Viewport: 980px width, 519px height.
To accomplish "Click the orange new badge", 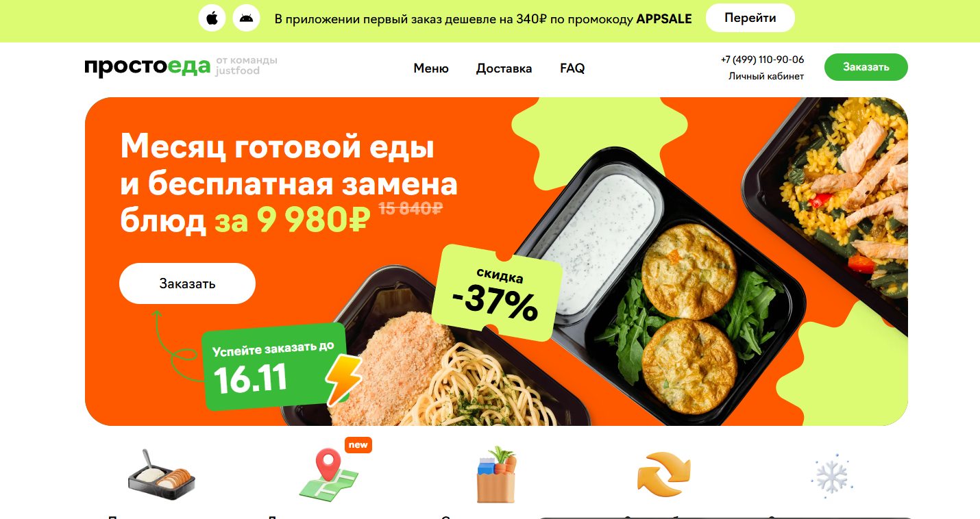I will [358, 445].
